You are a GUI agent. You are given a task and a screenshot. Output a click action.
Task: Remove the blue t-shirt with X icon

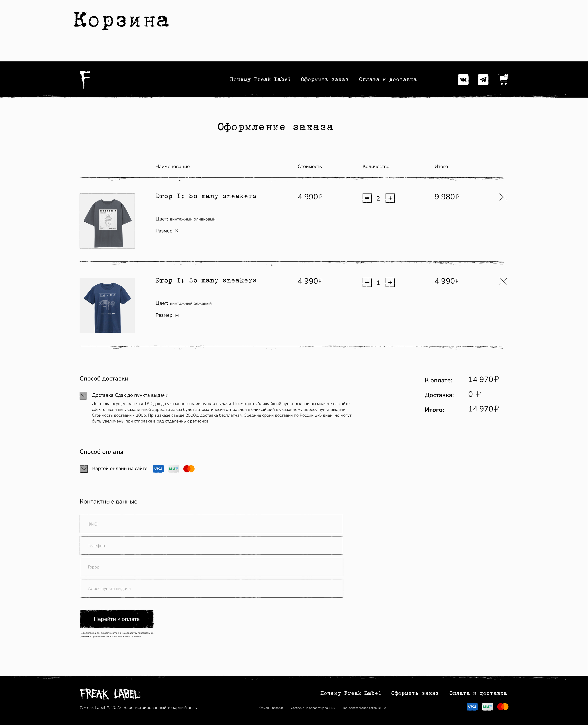[x=503, y=281]
